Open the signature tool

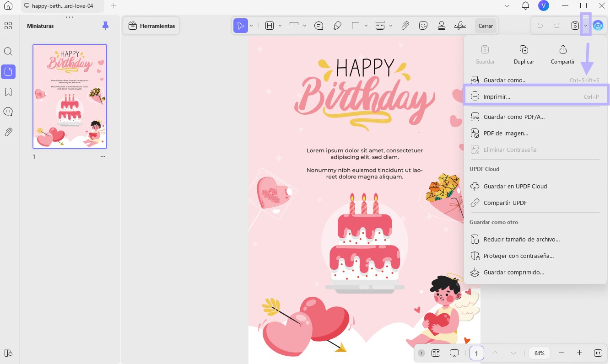click(460, 26)
